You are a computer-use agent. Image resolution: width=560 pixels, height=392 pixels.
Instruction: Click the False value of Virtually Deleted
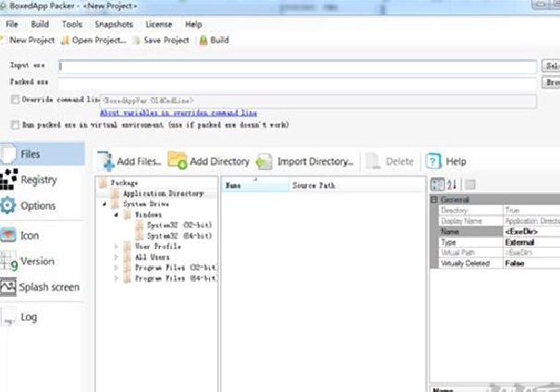pyautogui.click(x=515, y=263)
